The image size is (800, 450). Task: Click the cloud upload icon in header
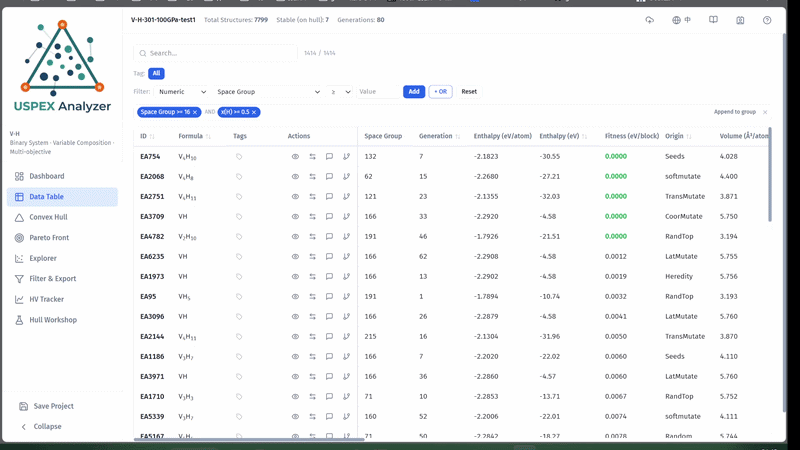pyautogui.click(x=649, y=20)
